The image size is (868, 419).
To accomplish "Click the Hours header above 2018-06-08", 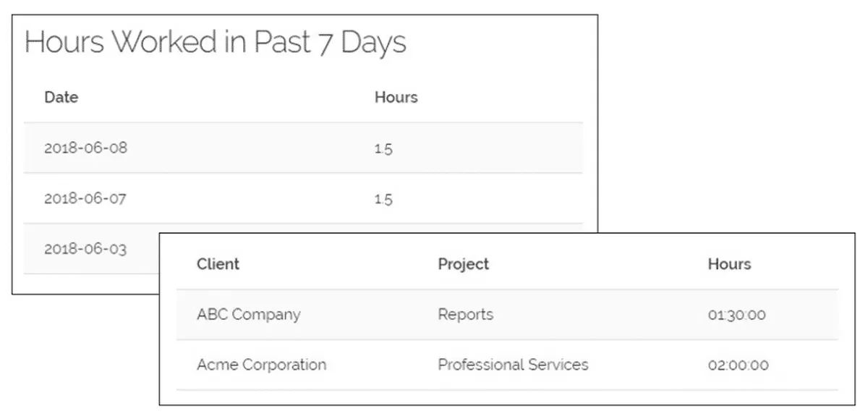I will pyautogui.click(x=396, y=97).
